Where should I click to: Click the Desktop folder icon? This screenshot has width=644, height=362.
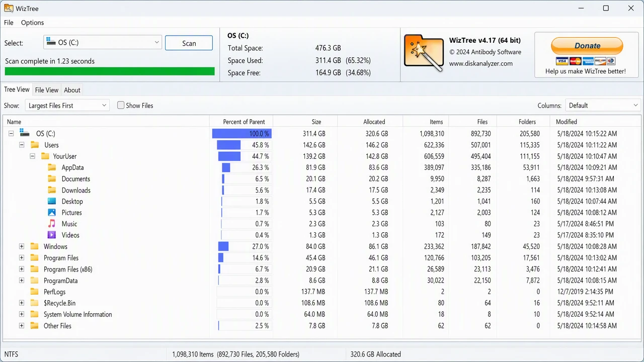point(52,201)
